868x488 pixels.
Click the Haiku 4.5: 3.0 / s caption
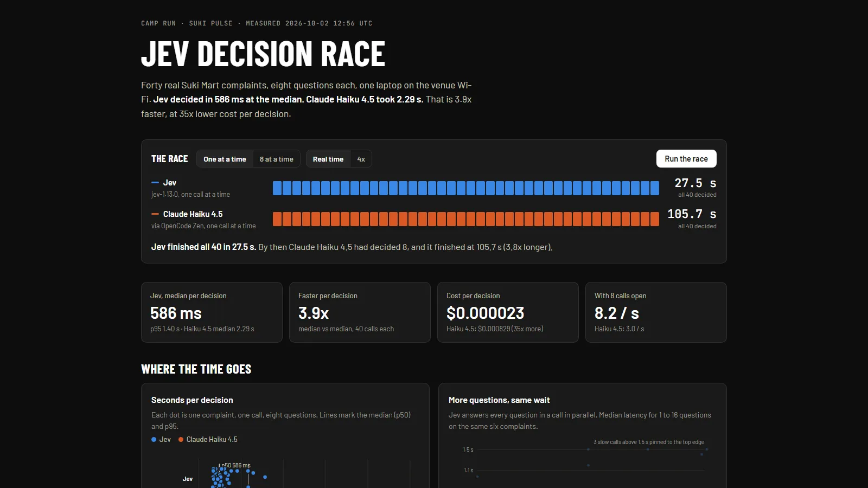[x=619, y=329]
